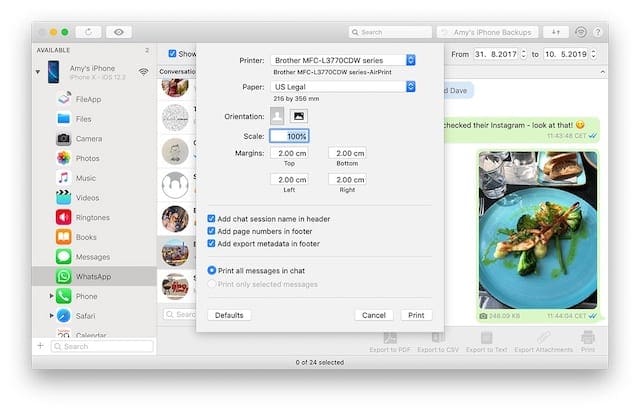Click the transfer arrows toolbar button
This screenshot has width=640, height=411.
pos(556,32)
